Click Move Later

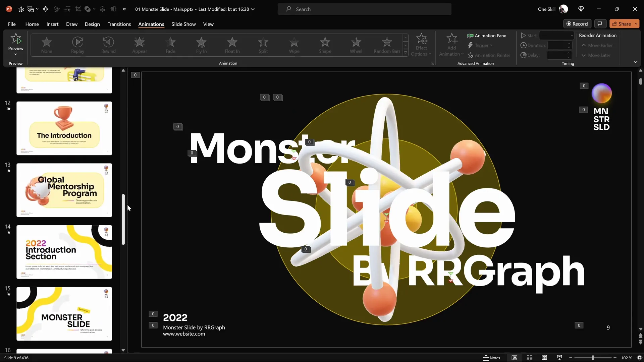(x=596, y=55)
